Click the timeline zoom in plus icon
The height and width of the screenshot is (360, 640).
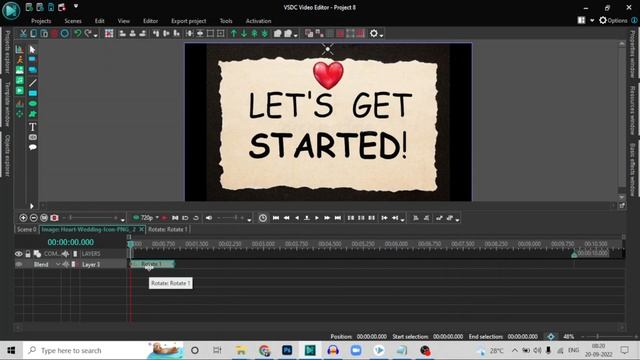coord(23,218)
